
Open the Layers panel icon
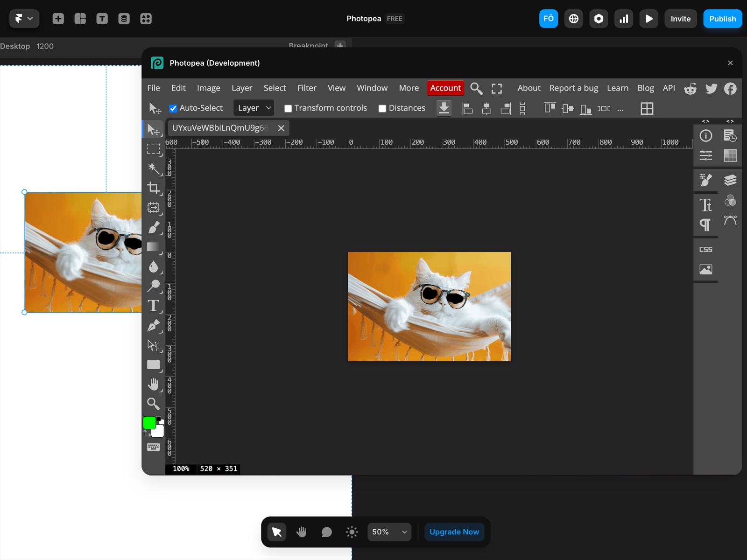click(x=730, y=180)
